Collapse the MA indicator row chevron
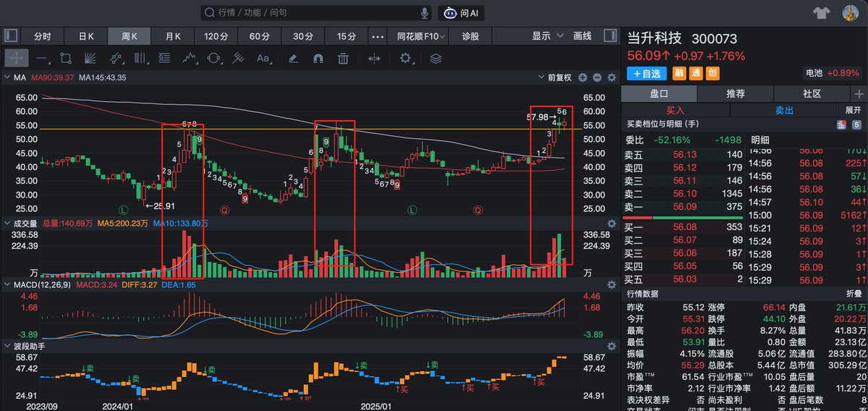The width and height of the screenshot is (868, 411). 7,77
